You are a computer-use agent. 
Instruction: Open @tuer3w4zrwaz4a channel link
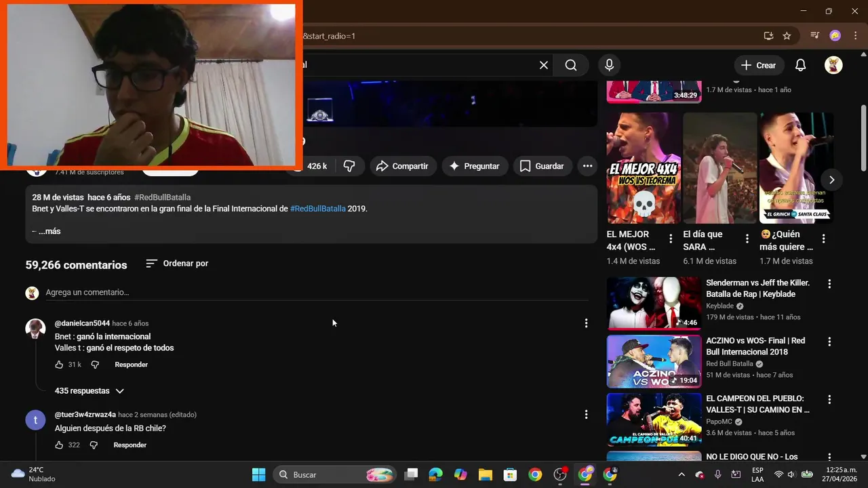click(x=85, y=414)
